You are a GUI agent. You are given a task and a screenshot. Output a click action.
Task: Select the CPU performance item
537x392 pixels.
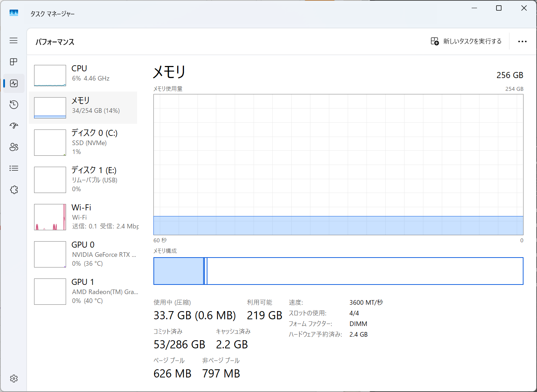[x=83, y=75]
